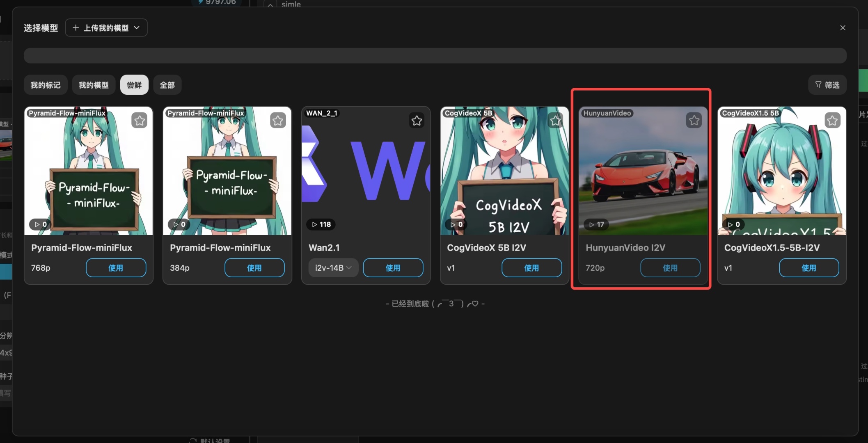The image size is (868, 443).
Task: Click 使用 for HunyuanVideo I2V 720p
Action: click(x=670, y=268)
